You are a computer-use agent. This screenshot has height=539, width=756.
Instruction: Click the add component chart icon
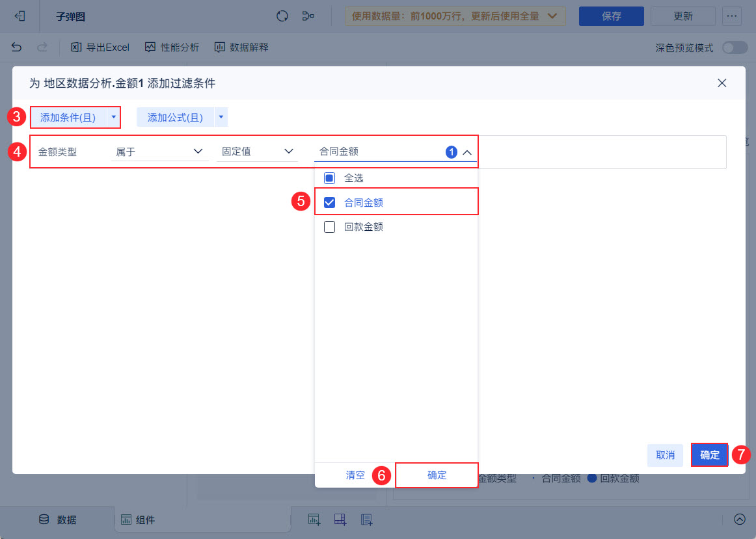point(314,519)
